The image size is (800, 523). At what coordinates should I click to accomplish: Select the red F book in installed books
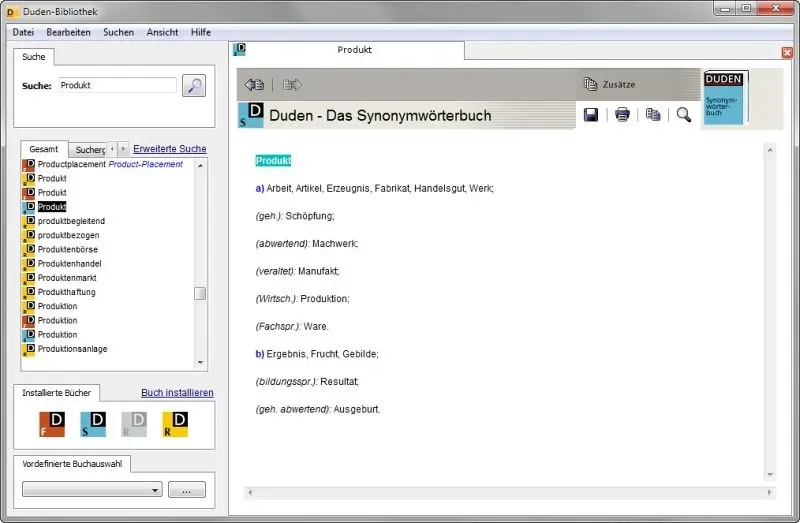52,424
